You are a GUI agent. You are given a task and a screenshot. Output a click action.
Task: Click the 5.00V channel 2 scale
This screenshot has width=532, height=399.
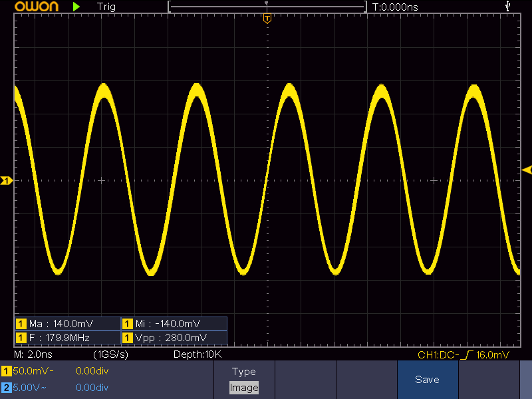click(x=29, y=388)
